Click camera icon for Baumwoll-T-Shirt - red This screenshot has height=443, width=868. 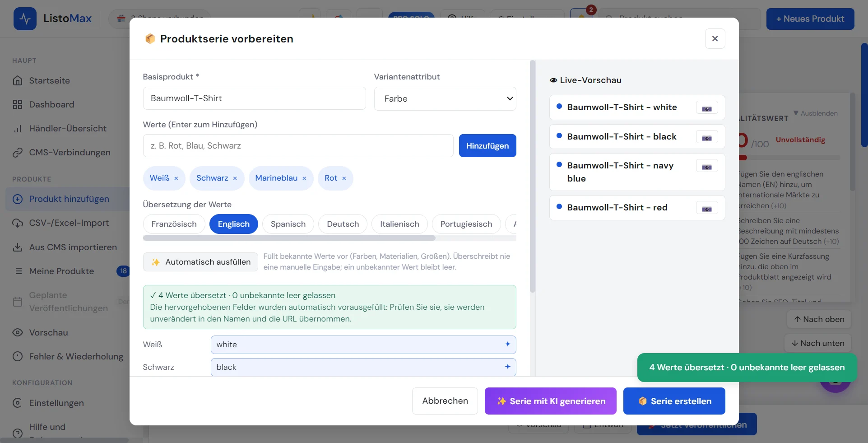click(x=707, y=209)
